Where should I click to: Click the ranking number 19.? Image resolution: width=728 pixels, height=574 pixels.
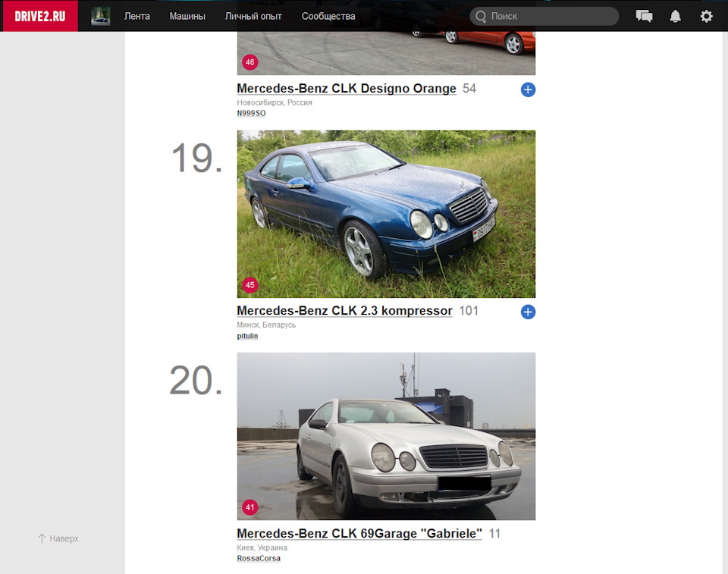[197, 158]
